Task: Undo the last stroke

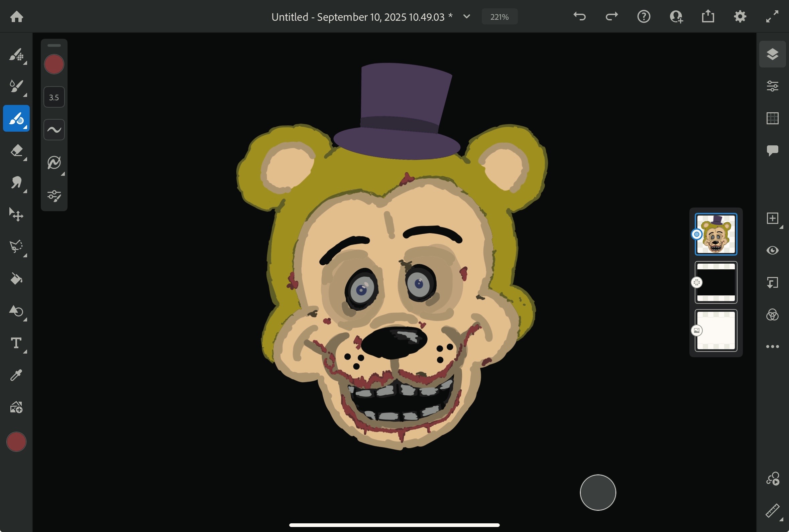Action: coord(580,16)
